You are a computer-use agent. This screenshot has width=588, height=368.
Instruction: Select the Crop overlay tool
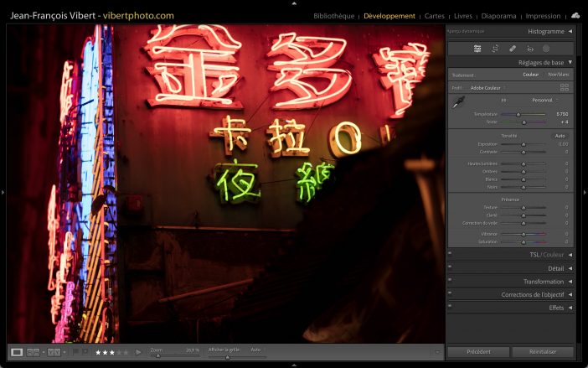click(x=495, y=49)
